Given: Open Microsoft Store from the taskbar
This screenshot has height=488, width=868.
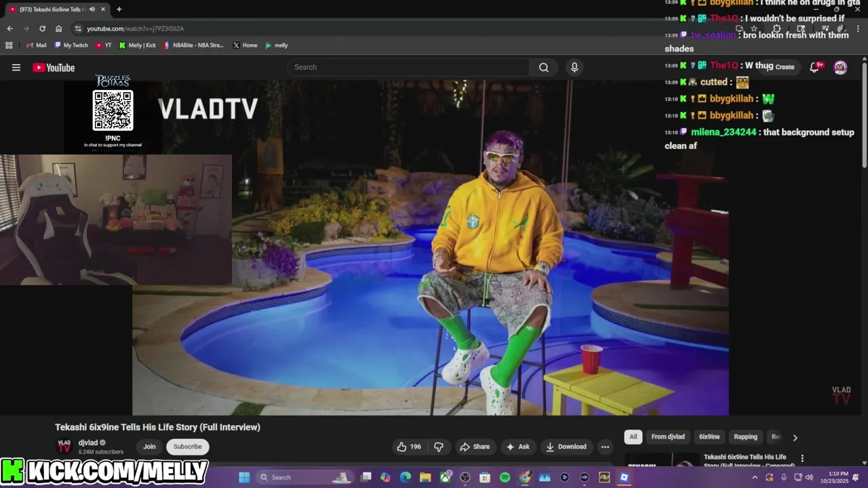Looking at the screenshot, I should 485,477.
